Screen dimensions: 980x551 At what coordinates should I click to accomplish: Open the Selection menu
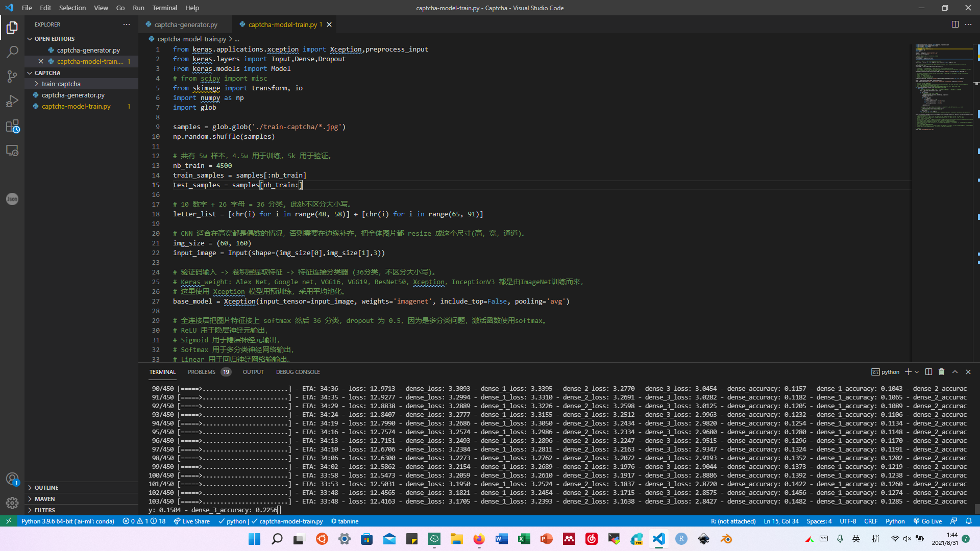click(x=72, y=8)
